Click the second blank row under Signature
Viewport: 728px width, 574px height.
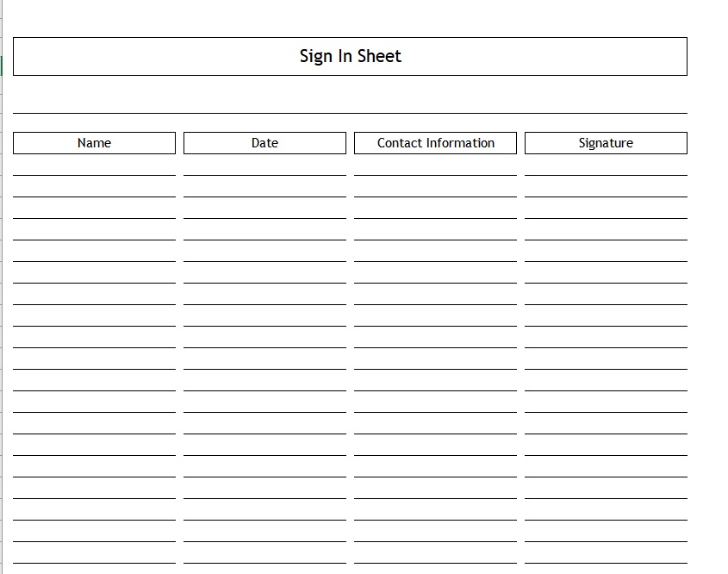click(606, 187)
